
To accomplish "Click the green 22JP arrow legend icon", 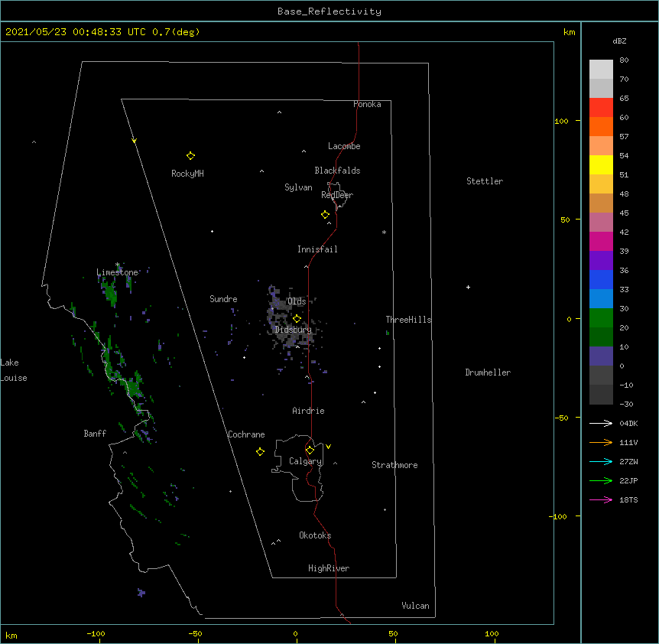I will coord(601,480).
